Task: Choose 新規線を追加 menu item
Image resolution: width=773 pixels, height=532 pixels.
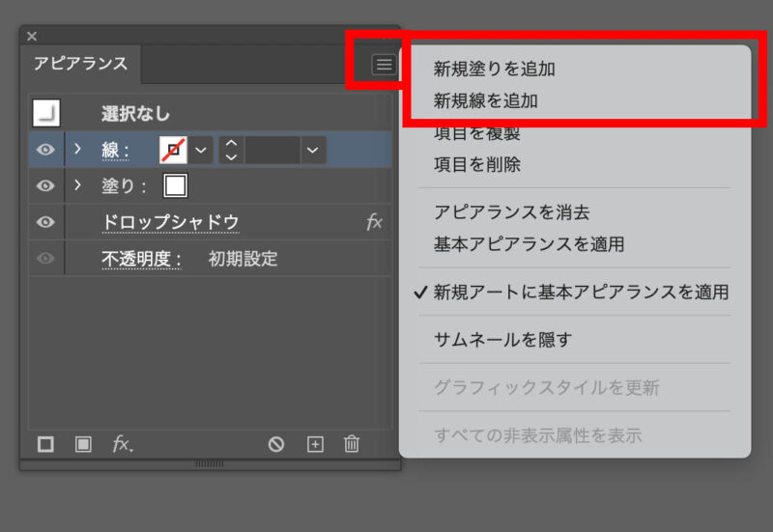Action: point(485,100)
